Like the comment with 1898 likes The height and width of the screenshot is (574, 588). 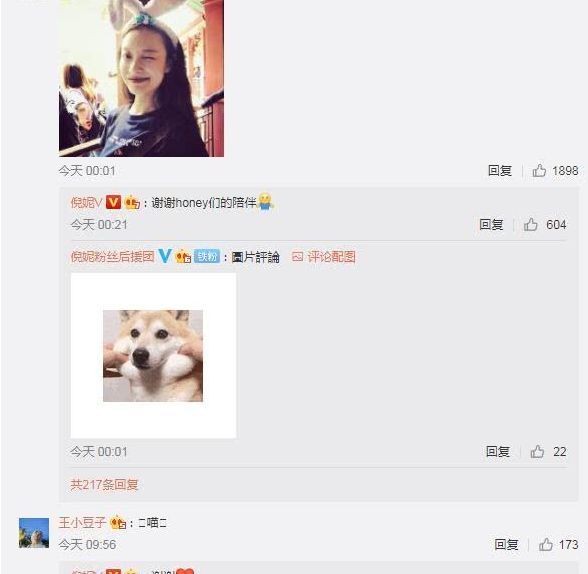point(539,171)
